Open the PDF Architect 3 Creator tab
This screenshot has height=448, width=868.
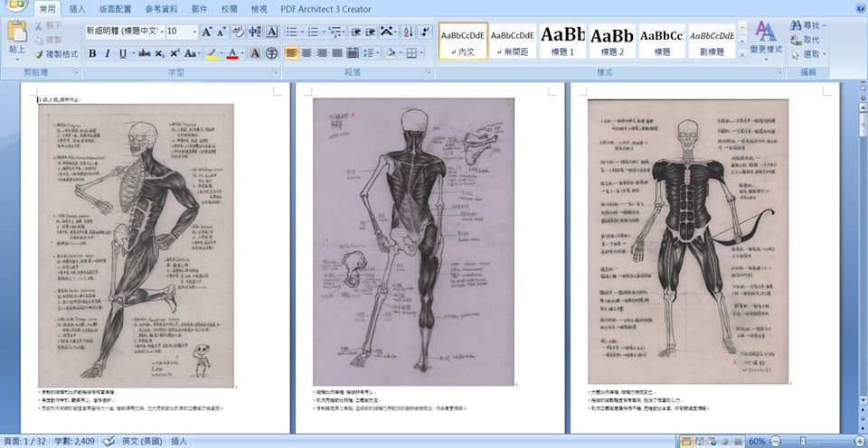coord(325,9)
